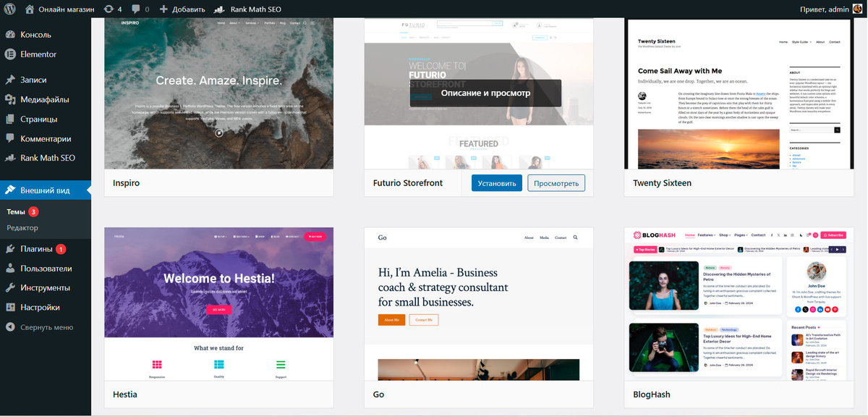868x417 pixels.
Task: Open updates icon showing 4
Action: [109, 9]
